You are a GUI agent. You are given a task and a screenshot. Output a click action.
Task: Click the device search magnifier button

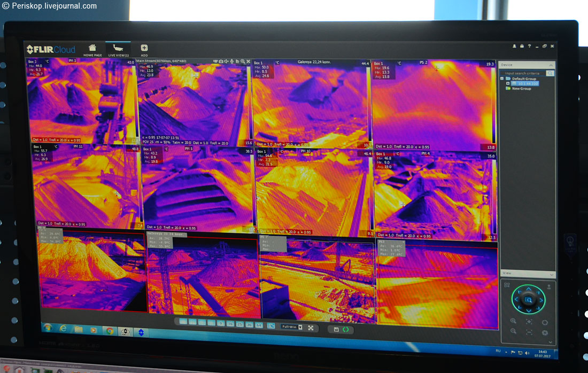(550, 73)
